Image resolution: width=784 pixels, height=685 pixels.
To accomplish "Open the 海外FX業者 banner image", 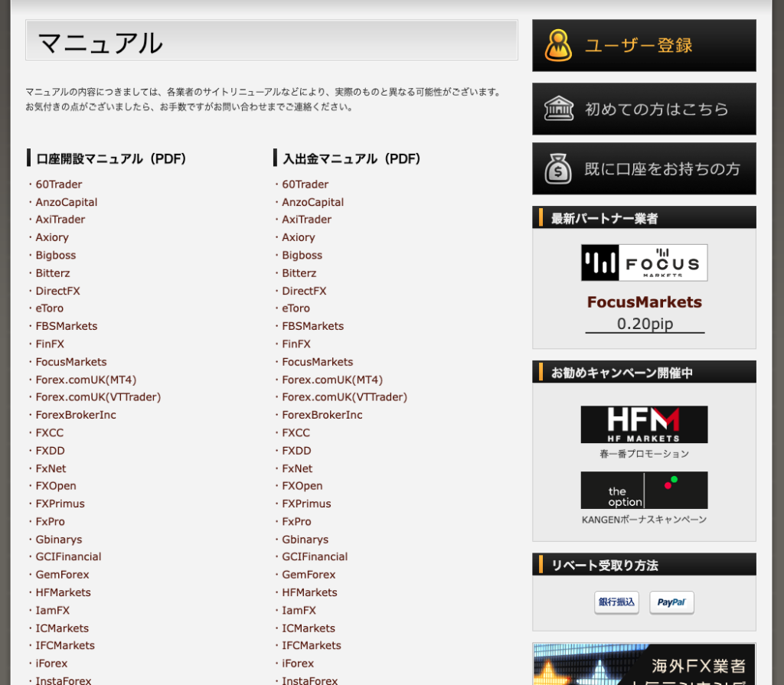I will tap(644, 664).
